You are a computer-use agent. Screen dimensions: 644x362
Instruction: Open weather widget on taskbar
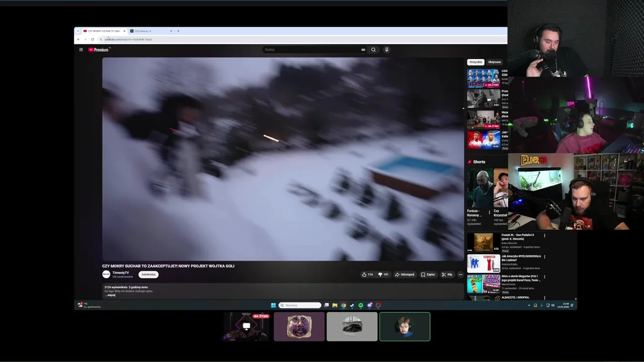90,305
